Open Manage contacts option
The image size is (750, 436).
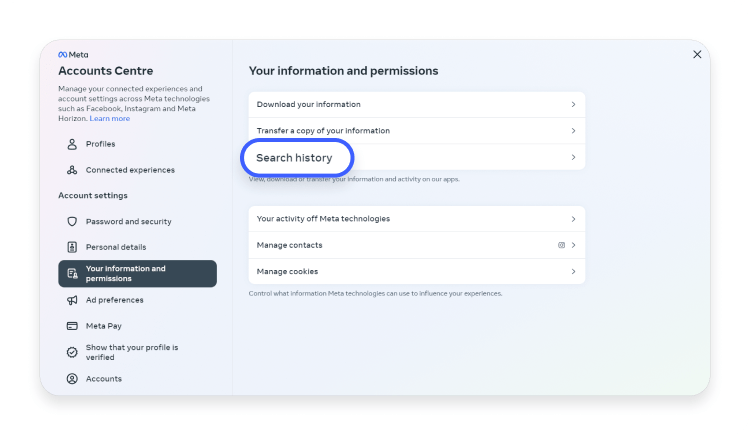[417, 245]
